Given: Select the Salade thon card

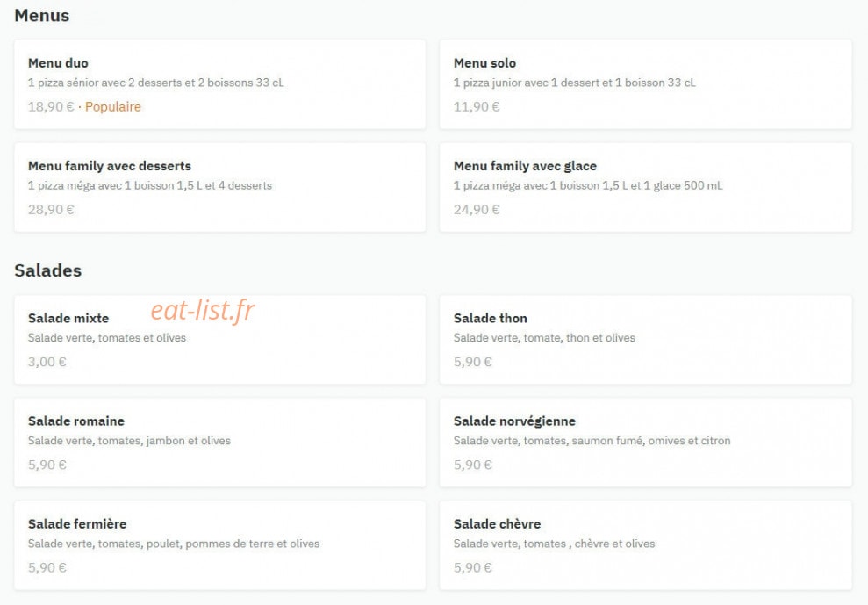Looking at the screenshot, I should point(645,340).
